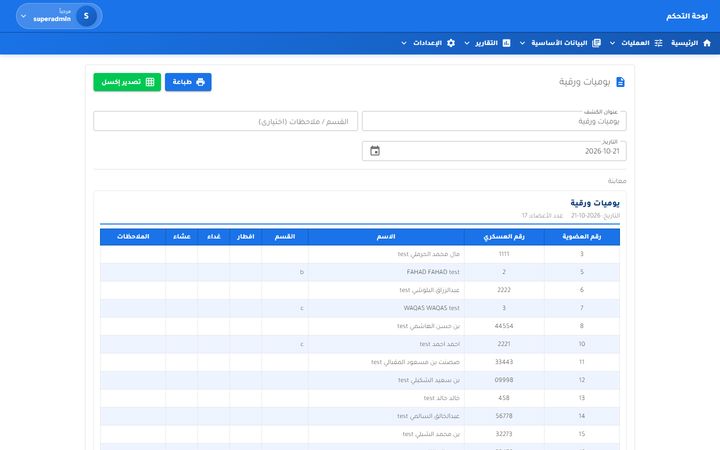Click the لوحة التحكم dashboard title
The width and height of the screenshot is (720, 450).
(687, 16)
